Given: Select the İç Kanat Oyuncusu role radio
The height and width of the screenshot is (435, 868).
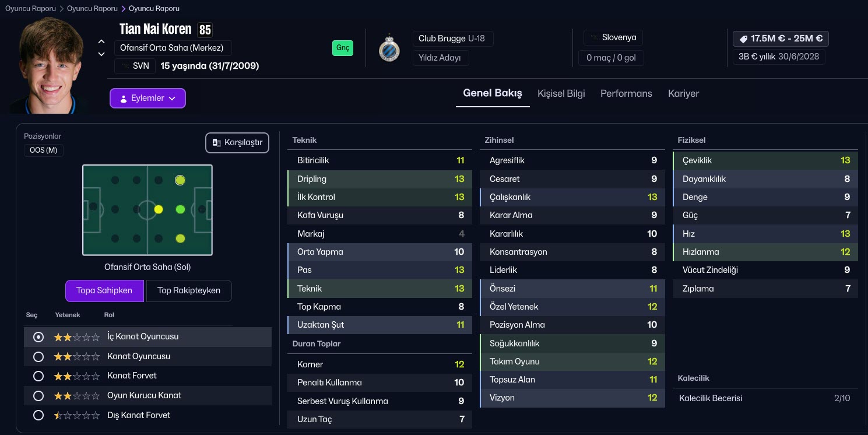Looking at the screenshot, I should click(x=38, y=337).
